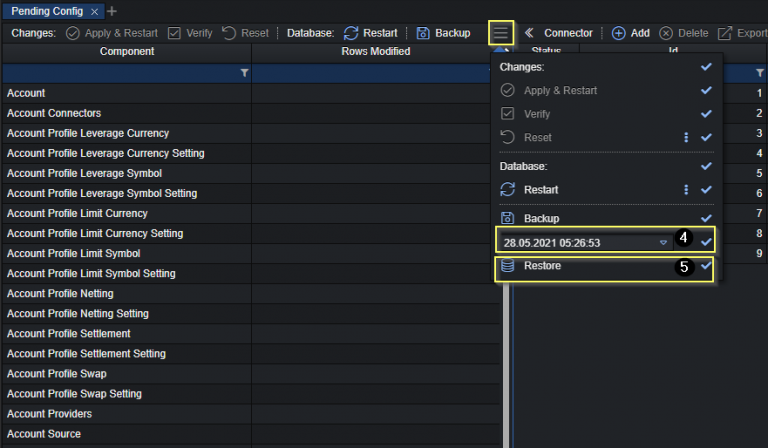Toggle visibility check for Changes group
Image resolution: width=768 pixels, height=448 pixels.
[x=706, y=67]
